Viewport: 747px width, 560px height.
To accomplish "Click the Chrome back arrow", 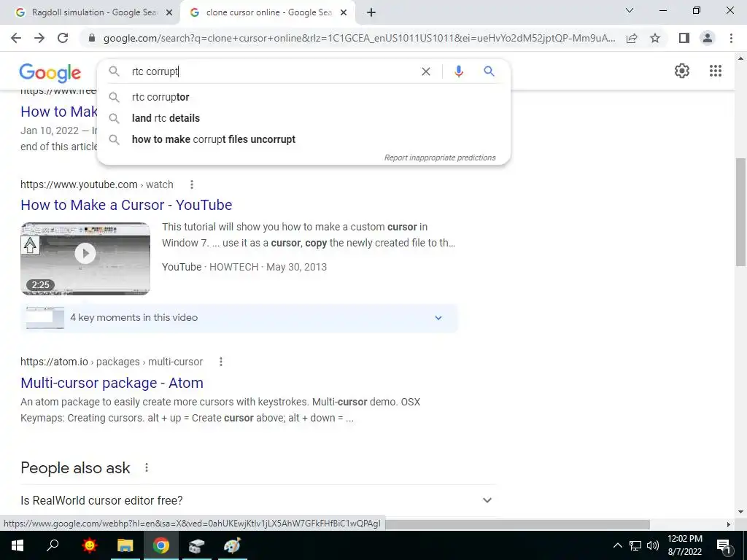I will 16,38.
